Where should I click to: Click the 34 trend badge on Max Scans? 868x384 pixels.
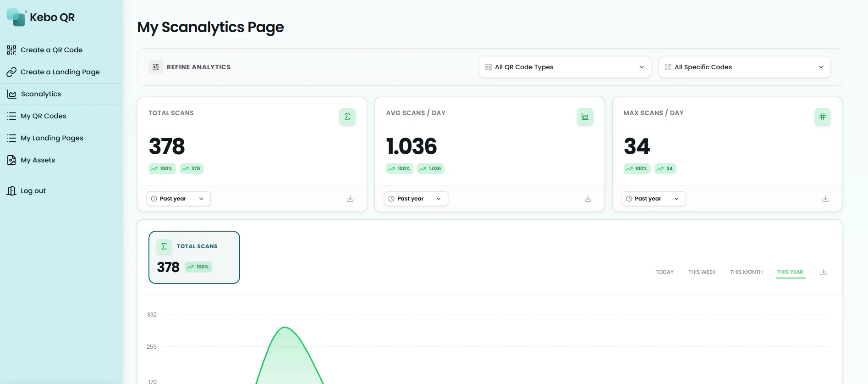click(x=665, y=169)
